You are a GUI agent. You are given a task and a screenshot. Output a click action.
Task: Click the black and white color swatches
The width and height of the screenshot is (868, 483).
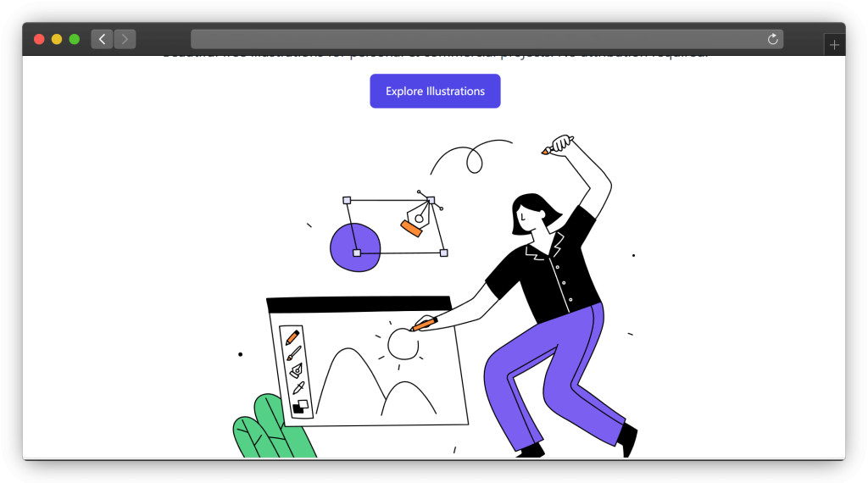[299, 407]
